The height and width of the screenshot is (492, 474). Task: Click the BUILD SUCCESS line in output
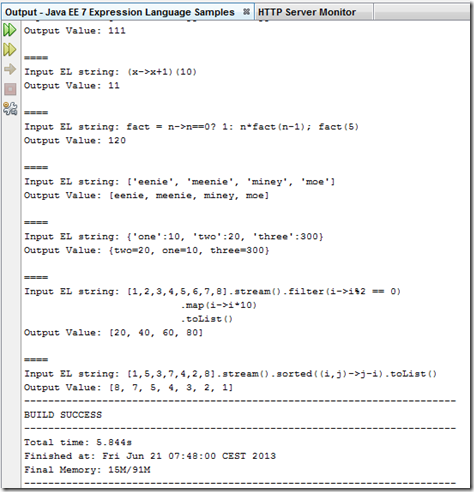63,415
